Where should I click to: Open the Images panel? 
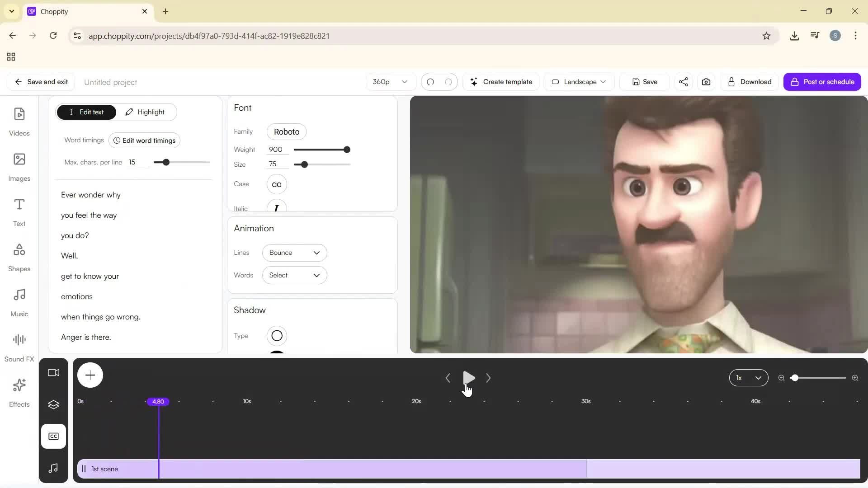point(19,167)
